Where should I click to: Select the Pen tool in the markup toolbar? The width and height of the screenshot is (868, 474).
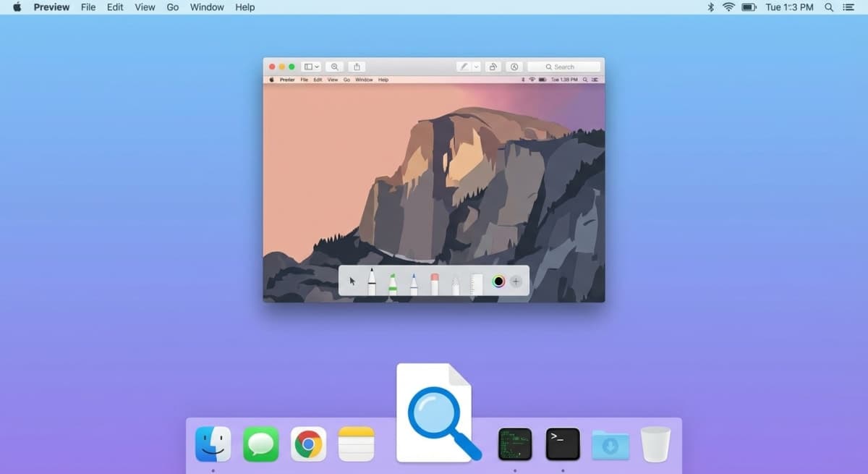tap(371, 281)
